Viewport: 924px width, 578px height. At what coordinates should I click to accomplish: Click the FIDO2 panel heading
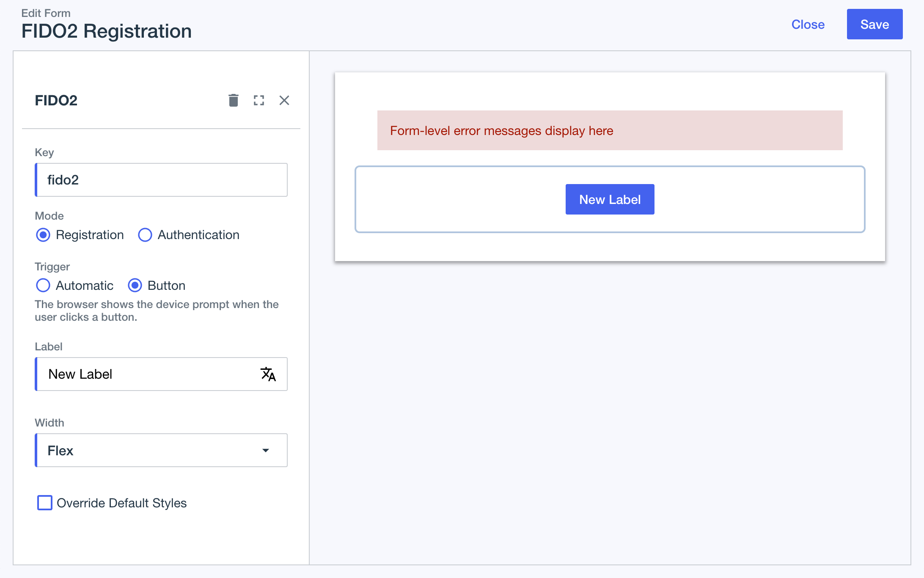pyautogui.click(x=56, y=100)
